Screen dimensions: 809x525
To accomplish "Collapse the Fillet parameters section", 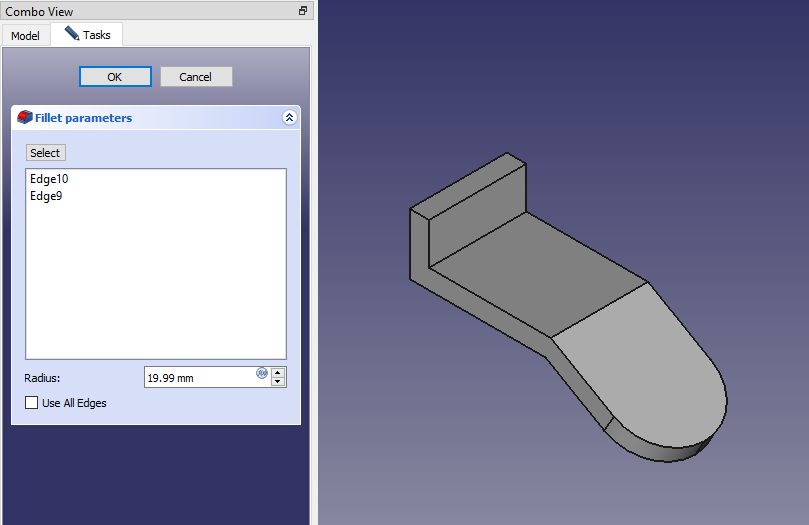I will tap(289, 118).
